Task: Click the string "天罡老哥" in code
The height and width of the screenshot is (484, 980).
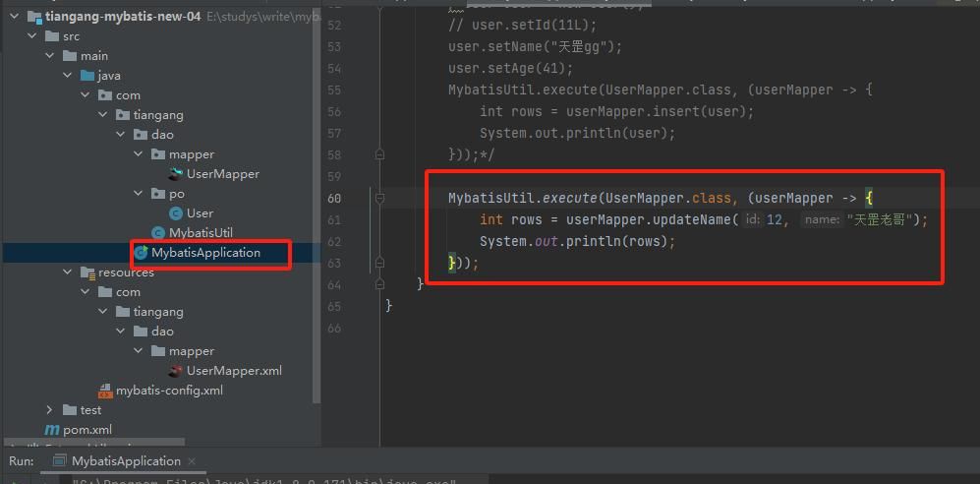Action: point(882,219)
